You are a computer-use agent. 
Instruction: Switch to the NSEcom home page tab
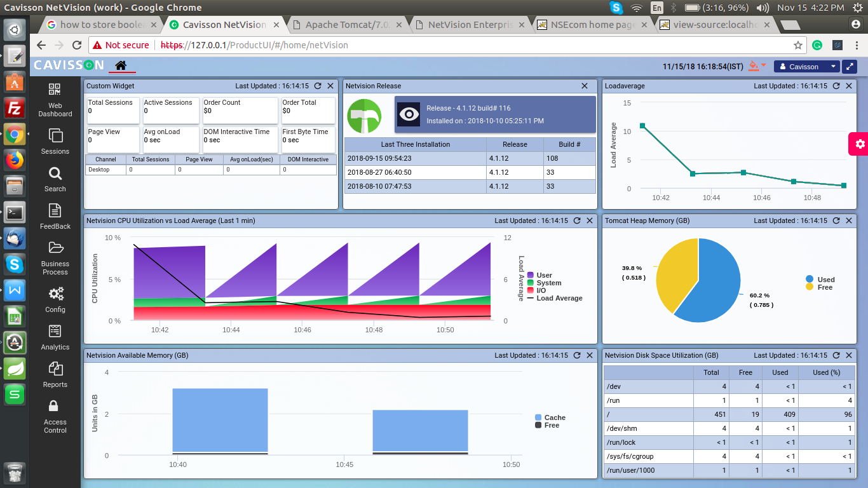[591, 25]
